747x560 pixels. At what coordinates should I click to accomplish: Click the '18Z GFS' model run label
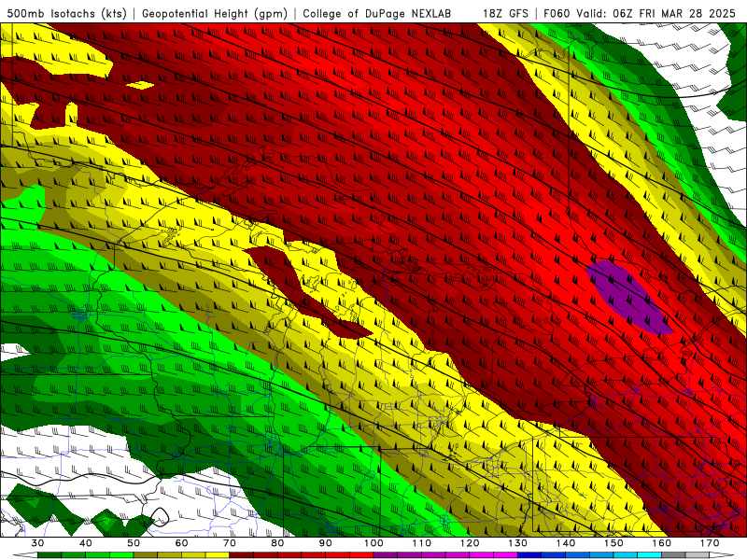[505, 13]
